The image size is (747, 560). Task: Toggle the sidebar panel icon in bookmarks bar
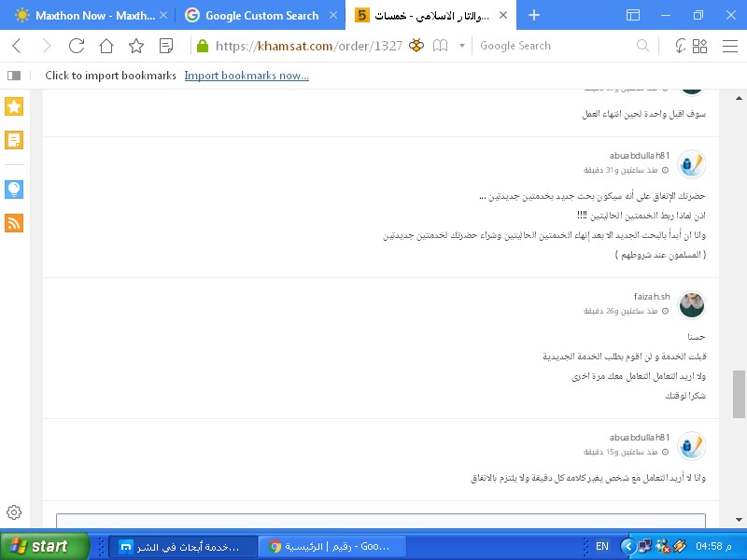point(14,76)
